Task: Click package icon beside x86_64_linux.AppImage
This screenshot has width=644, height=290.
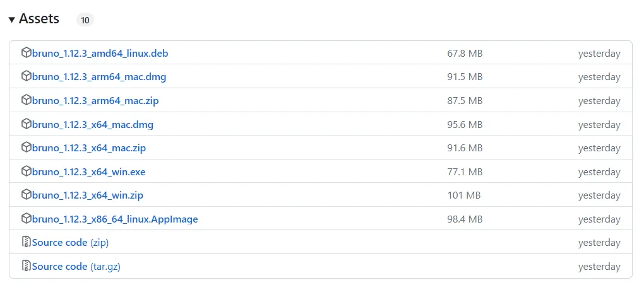Action: [27, 218]
